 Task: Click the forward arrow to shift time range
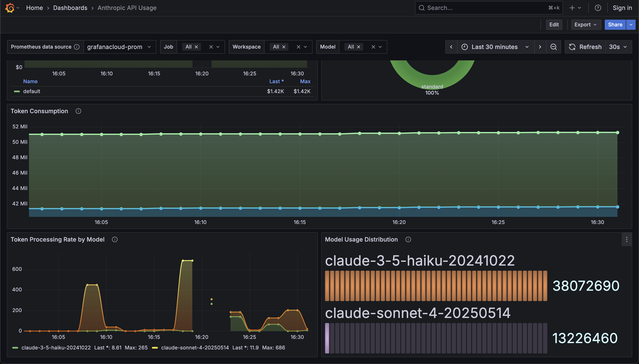pos(540,47)
